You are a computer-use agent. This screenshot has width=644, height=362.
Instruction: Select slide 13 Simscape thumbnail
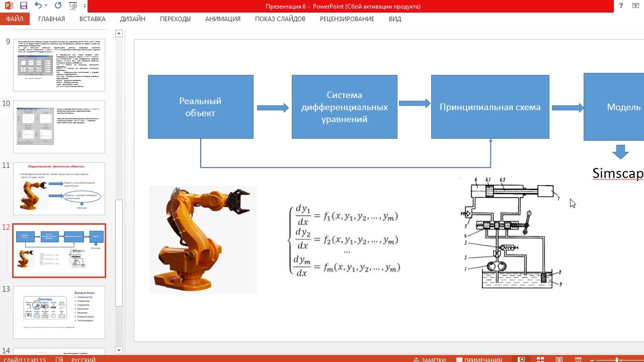(59, 312)
